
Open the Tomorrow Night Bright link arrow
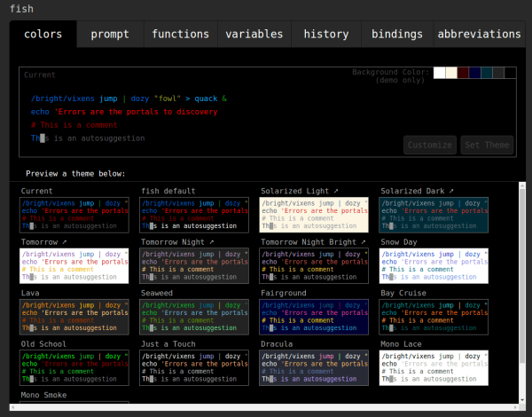click(x=364, y=242)
